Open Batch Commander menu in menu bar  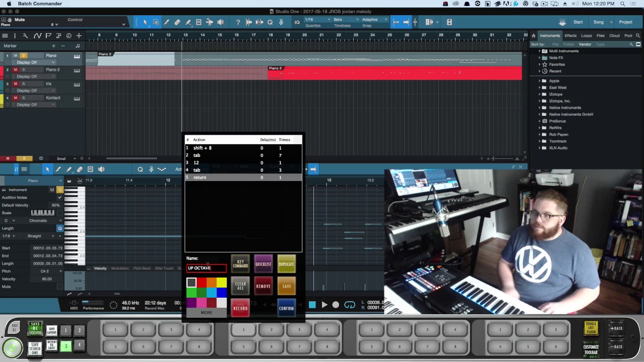point(40,4)
